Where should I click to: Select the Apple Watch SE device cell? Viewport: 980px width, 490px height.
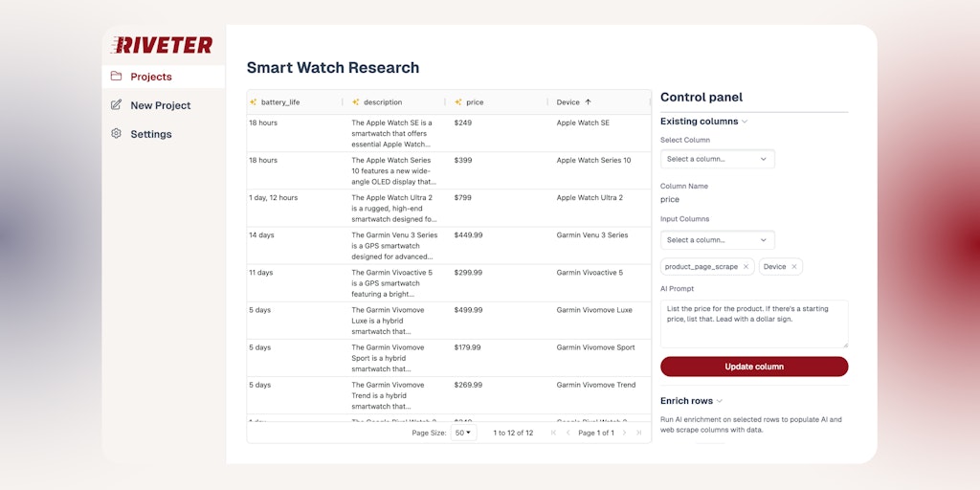pyautogui.click(x=583, y=123)
